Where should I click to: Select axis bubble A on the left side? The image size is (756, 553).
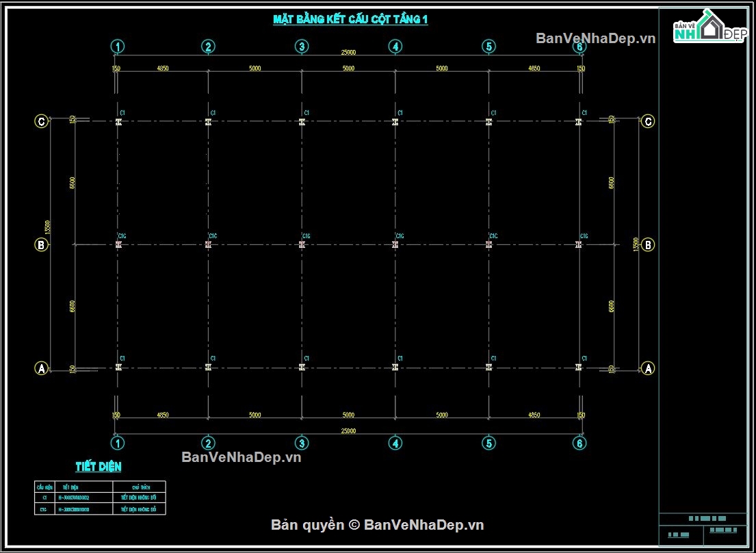[42, 368]
